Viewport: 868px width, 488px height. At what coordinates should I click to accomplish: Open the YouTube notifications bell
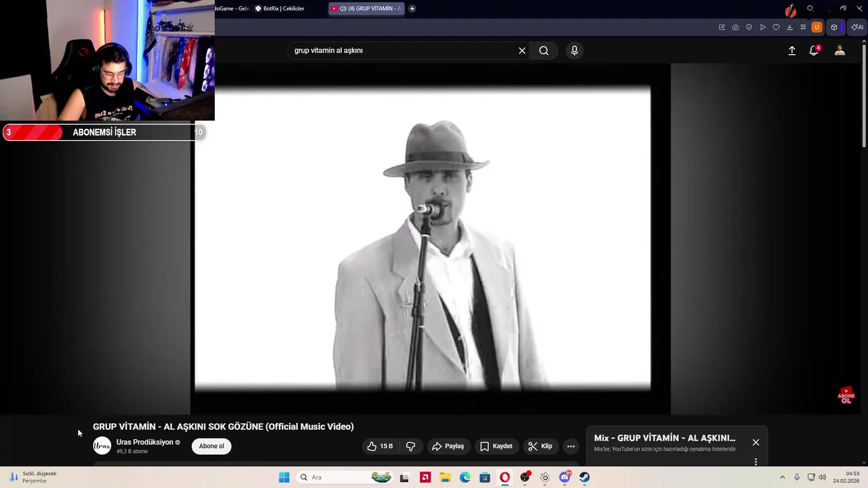[x=814, y=50]
